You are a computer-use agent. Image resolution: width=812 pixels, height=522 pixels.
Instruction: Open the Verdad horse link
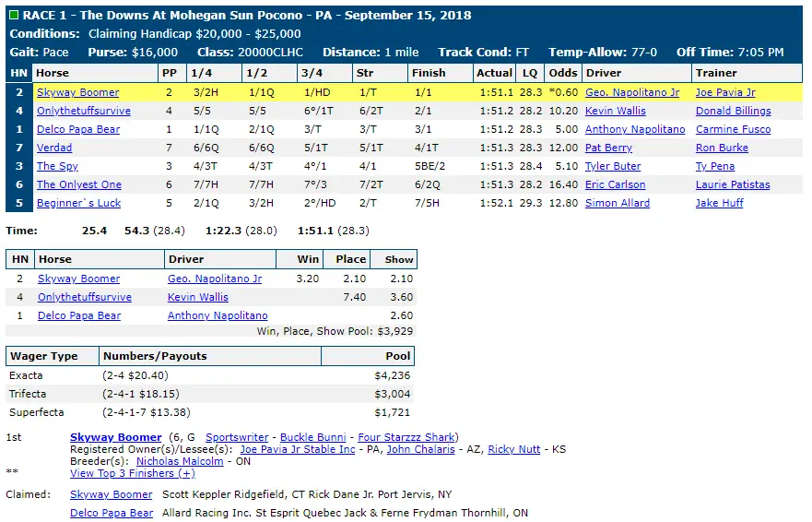(54, 148)
